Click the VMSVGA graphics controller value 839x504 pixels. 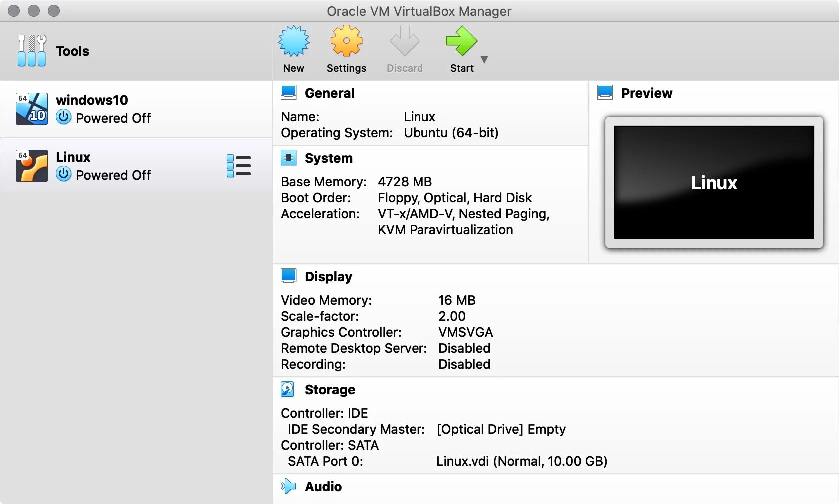pos(465,332)
